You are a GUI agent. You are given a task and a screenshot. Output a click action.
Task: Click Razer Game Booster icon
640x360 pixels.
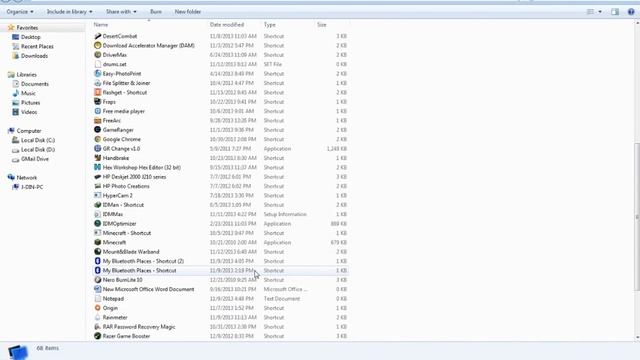pos(98,337)
